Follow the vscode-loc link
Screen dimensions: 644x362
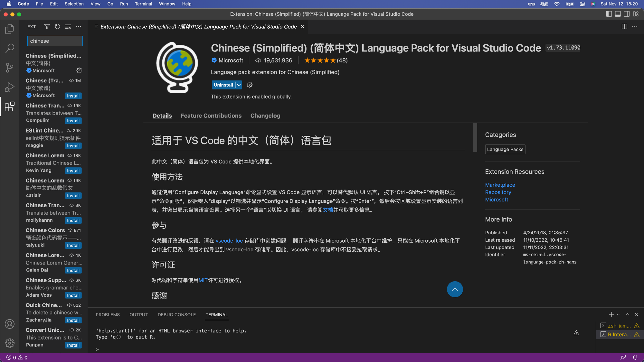click(x=229, y=241)
